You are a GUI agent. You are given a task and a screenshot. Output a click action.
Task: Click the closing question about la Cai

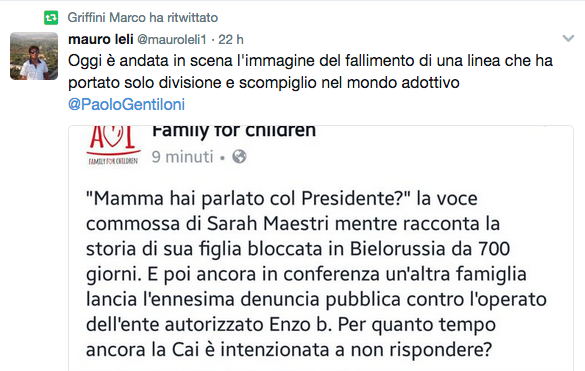click(289, 350)
